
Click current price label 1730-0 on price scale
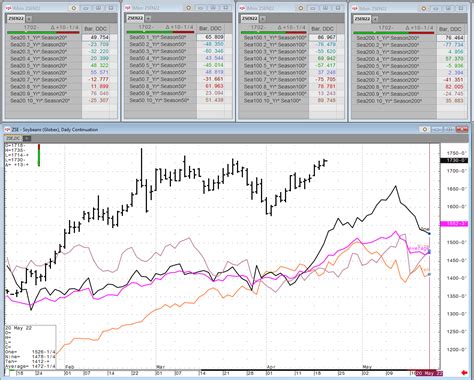point(454,160)
